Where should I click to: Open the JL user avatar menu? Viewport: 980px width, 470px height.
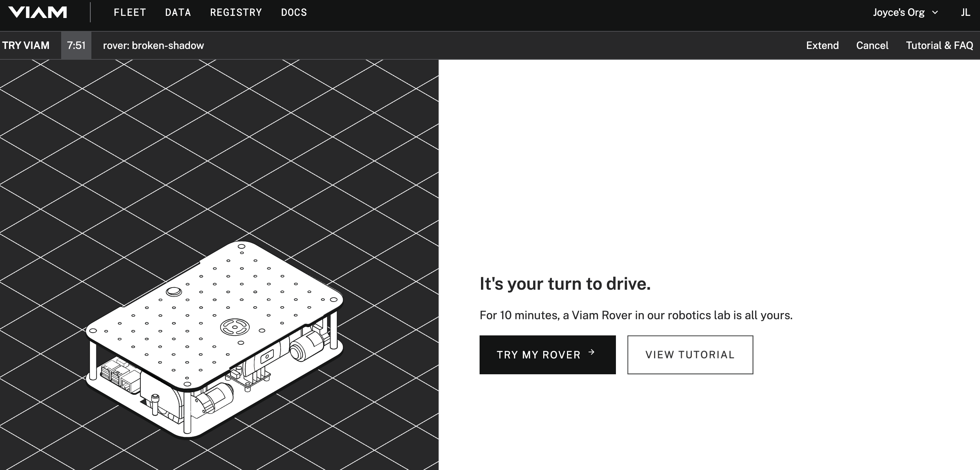(x=965, y=13)
